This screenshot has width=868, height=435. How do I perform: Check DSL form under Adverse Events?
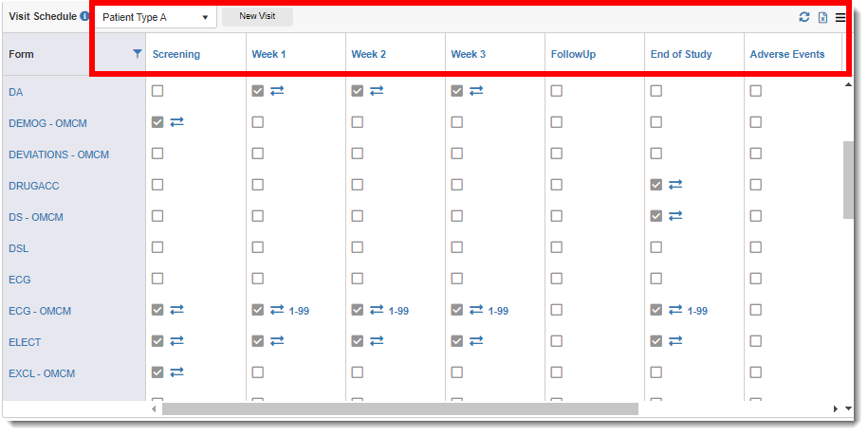[756, 247]
